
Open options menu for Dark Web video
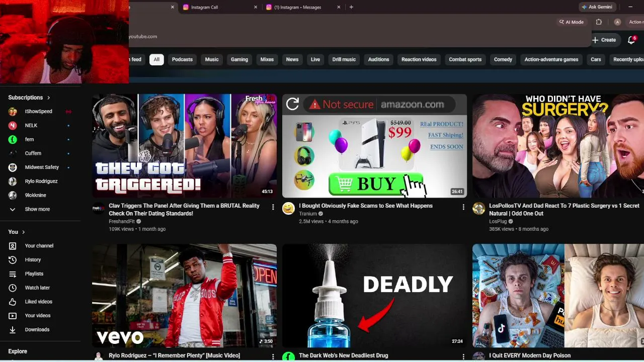coord(463,356)
